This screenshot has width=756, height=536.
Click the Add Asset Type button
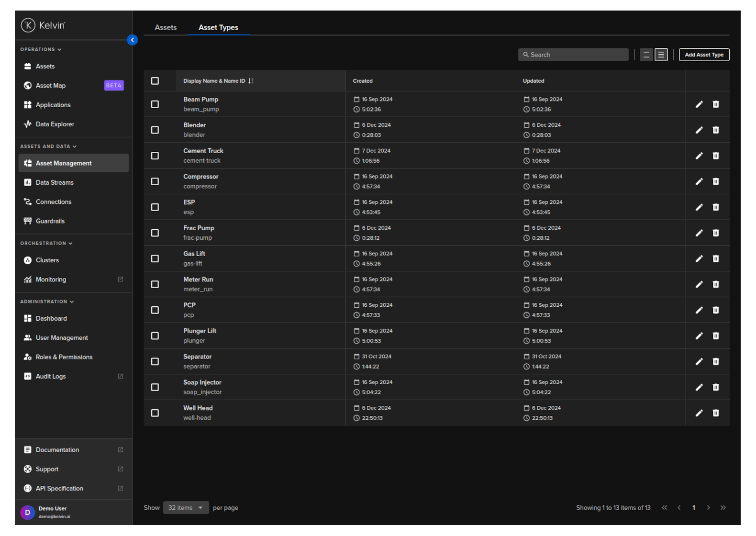pyautogui.click(x=704, y=55)
